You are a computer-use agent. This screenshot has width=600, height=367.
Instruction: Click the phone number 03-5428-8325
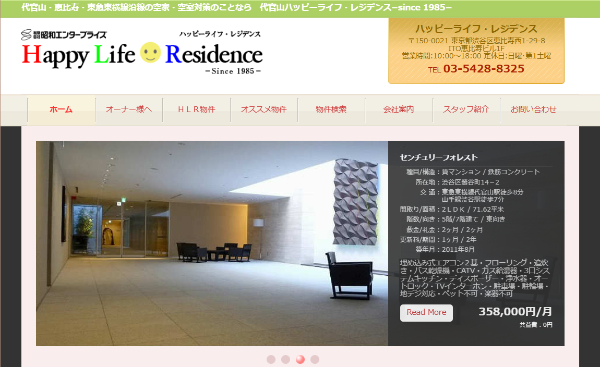tap(484, 69)
